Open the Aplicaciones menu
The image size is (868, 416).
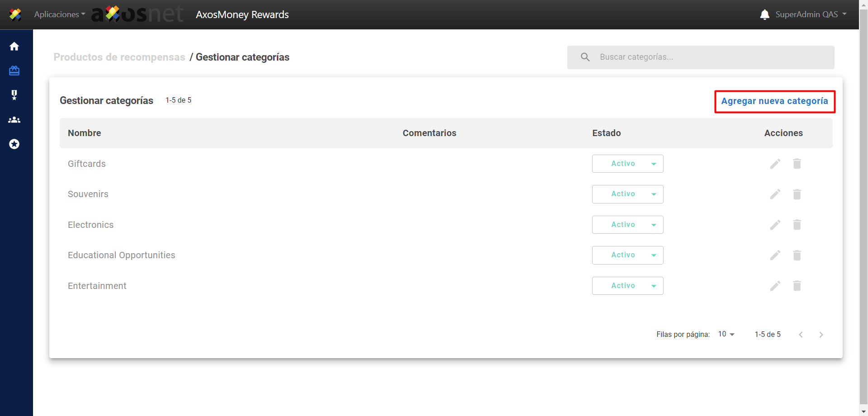point(59,14)
